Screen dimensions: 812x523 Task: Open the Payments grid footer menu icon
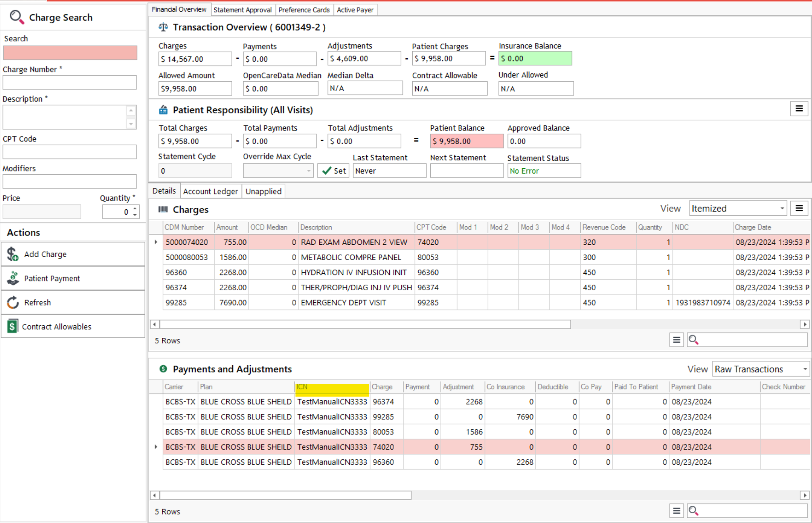pos(676,511)
